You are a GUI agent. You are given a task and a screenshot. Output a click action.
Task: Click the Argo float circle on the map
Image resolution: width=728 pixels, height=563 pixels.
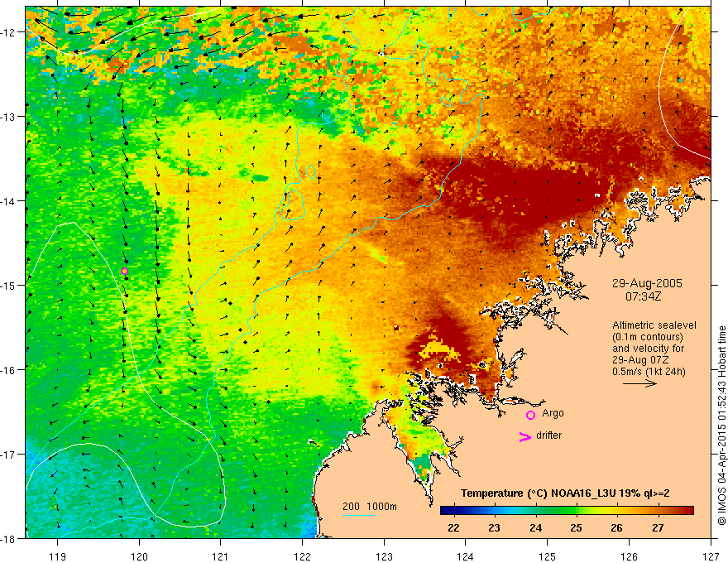124,272
